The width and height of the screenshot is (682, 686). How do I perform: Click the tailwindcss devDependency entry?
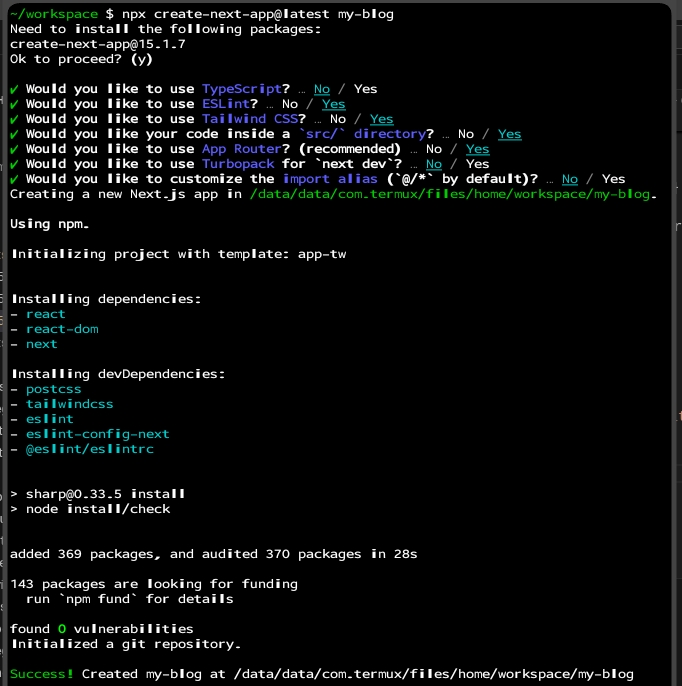point(69,404)
